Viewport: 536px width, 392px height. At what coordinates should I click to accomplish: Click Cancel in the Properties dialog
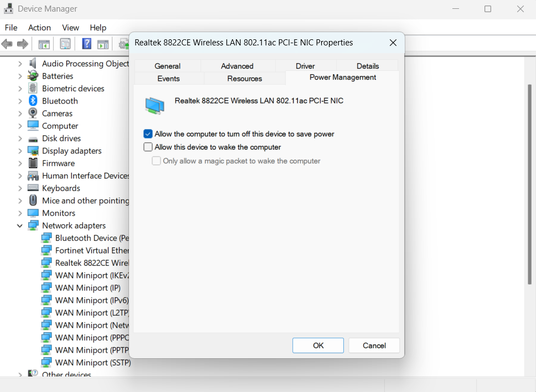(374, 345)
